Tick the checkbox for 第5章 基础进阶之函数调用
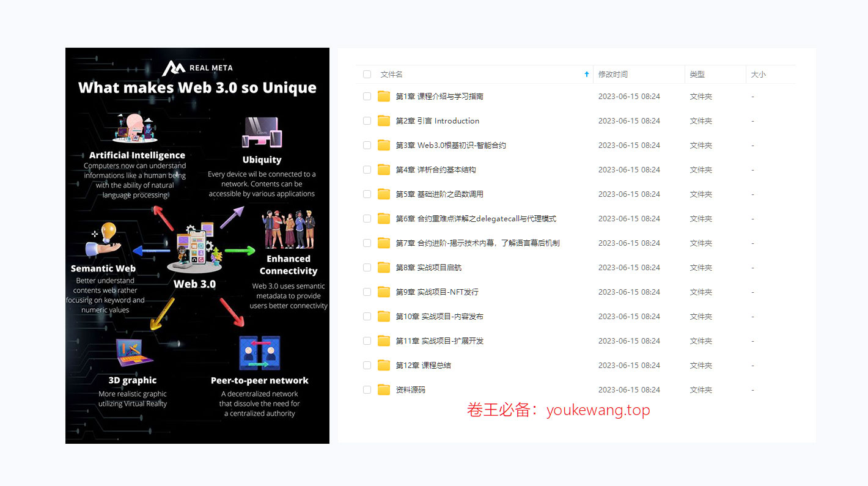This screenshot has height=486, width=868. click(367, 194)
